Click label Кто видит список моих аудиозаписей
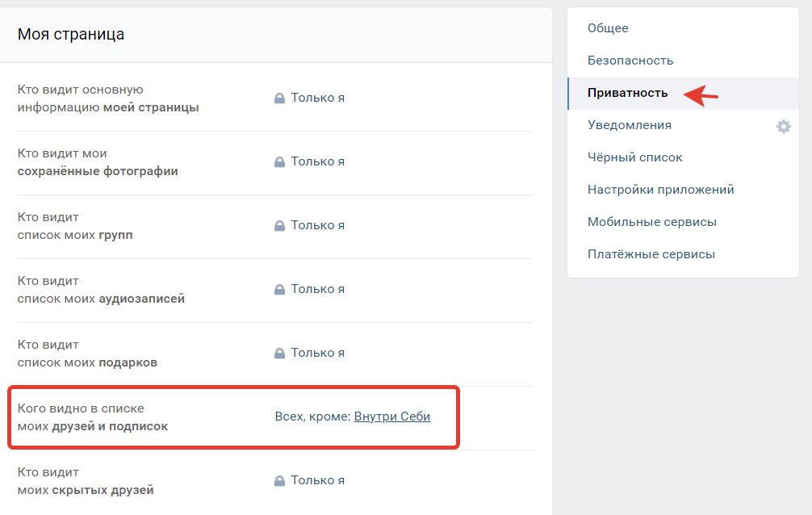Image resolution: width=812 pixels, height=515 pixels. tap(101, 290)
